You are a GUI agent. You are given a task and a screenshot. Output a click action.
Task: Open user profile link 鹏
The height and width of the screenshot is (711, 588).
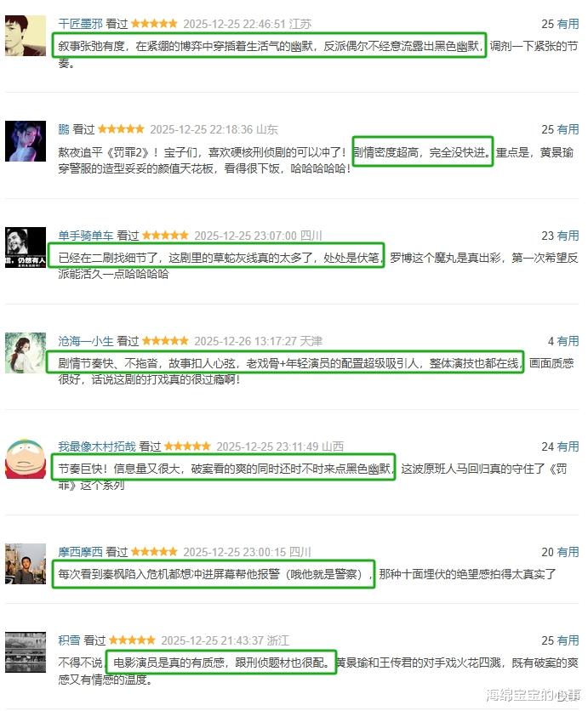point(64,129)
